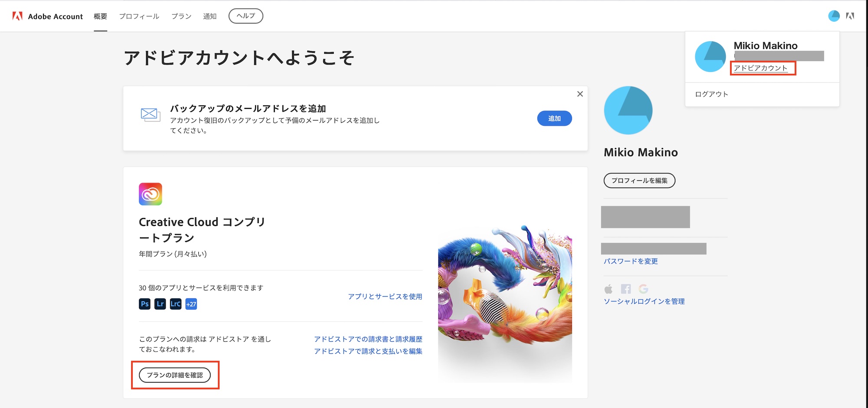The image size is (868, 408).
Task: Go to the 通知 tab
Action: tap(210, 16)
